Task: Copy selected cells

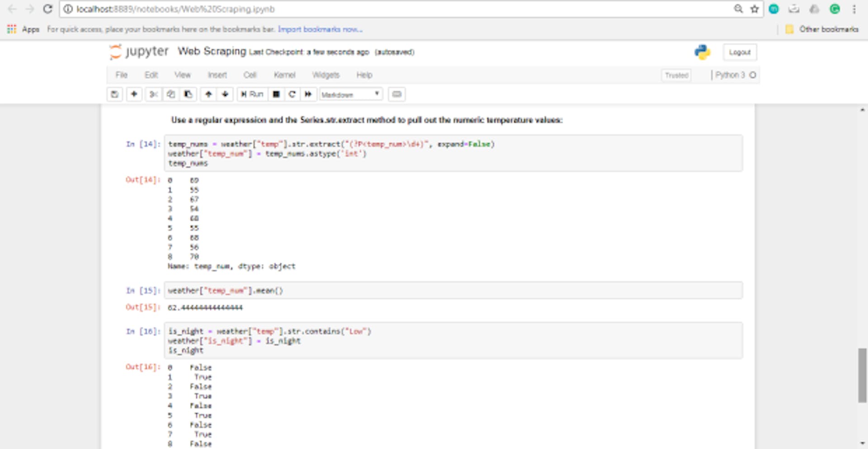Action: [x=171, y=94]
